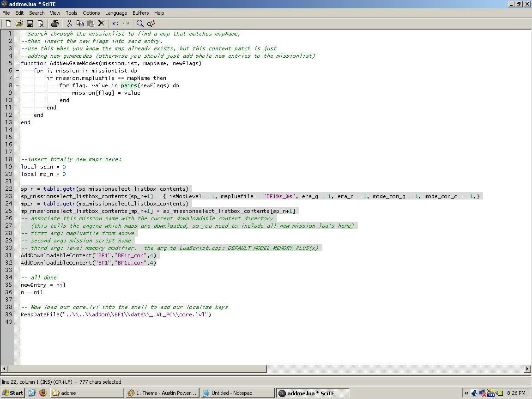Switch to Untitled - Notepad taskbar button
532x399 pixels.
(x=237, y=393)
